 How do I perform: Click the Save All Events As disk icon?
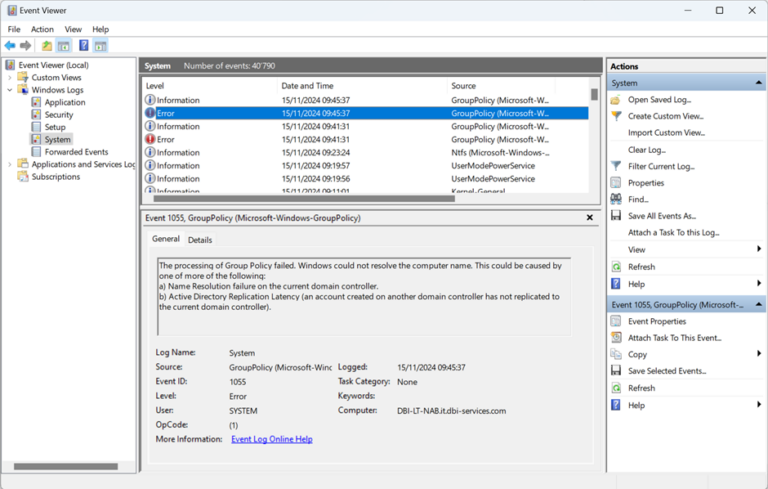click(x=616, y=216)
